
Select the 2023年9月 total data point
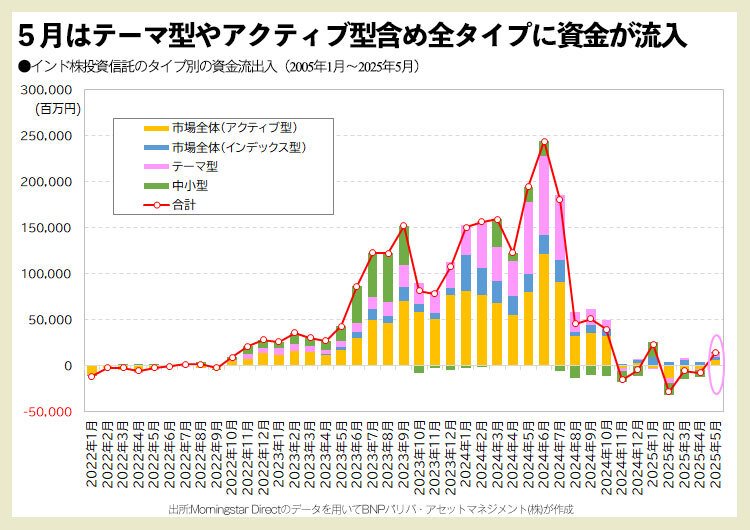coord(403,225)
